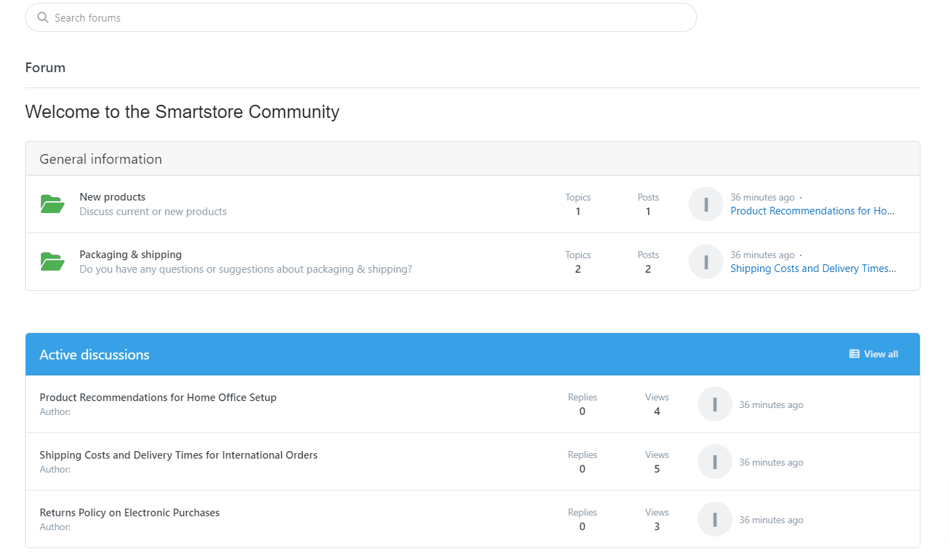
Task: View all active discussions
Action: tap(880, 354)
